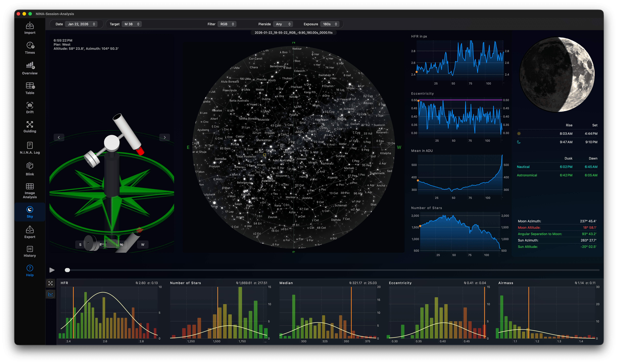Viewport: 618px width, 364px height.
Task: Open the Filter dropdown showing RGB
Action: tap(227, 24)
